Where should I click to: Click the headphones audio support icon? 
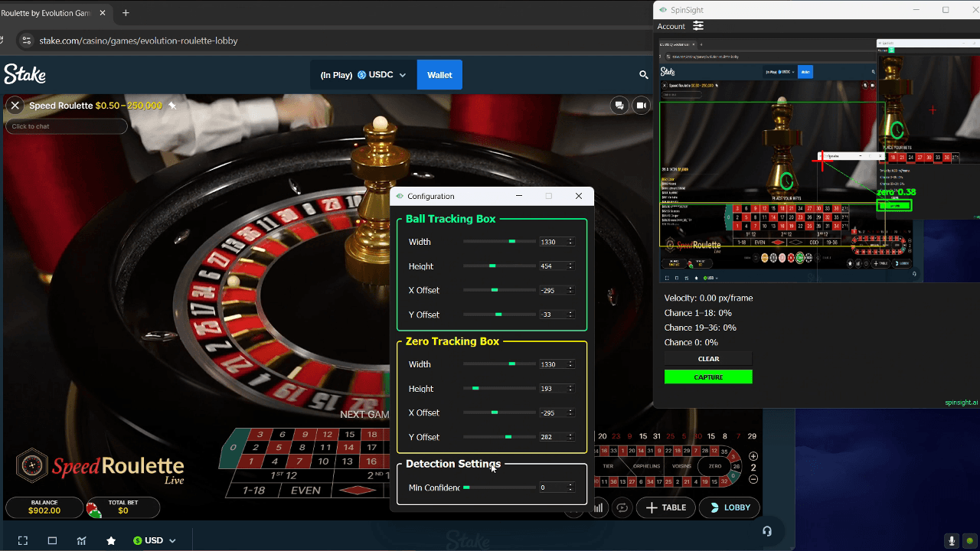(767, 531)
